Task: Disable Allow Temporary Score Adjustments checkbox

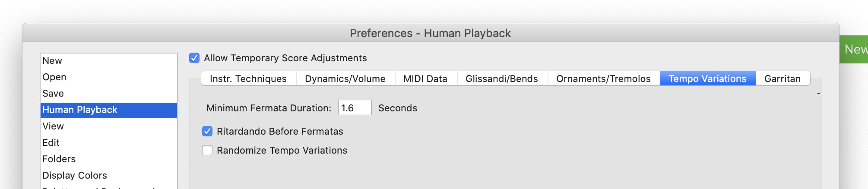Action: [x=194, y=58]
